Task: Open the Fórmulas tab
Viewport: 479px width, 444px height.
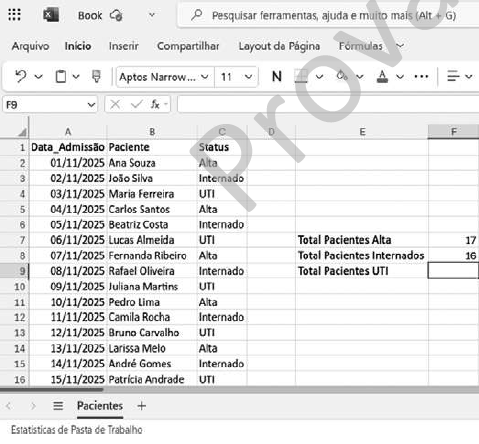Action: [361, 46]
